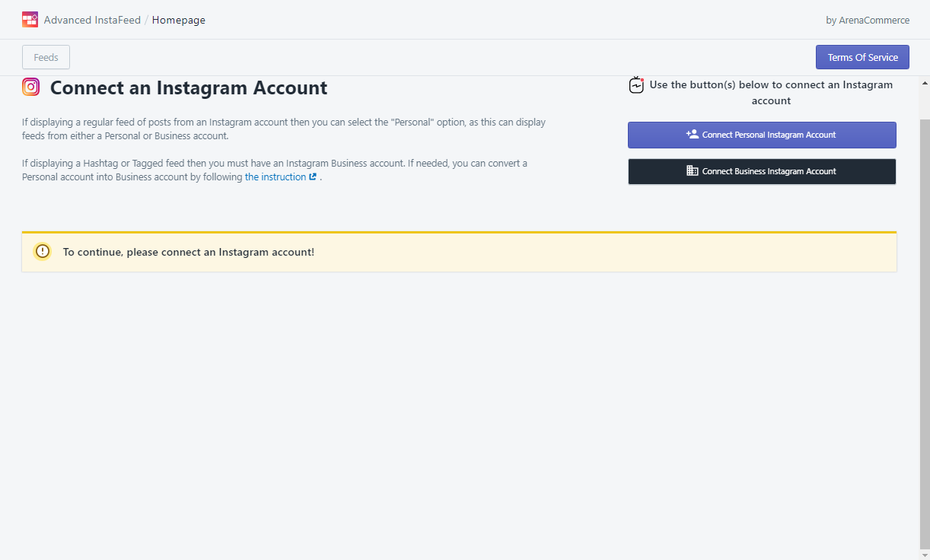Click the vertical scrollbar thumb
The height and width of the screenshot is (560, 930).
pos(925,334)
